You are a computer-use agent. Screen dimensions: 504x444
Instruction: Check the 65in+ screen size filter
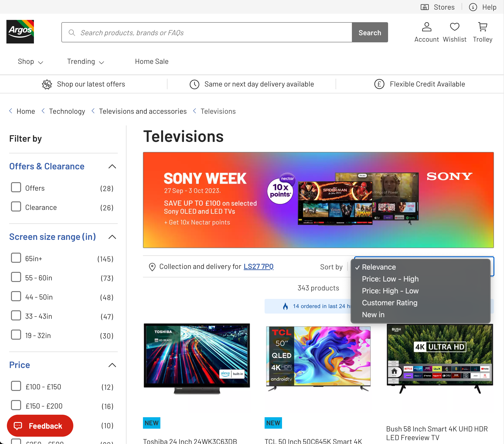[x=16, y=258]
